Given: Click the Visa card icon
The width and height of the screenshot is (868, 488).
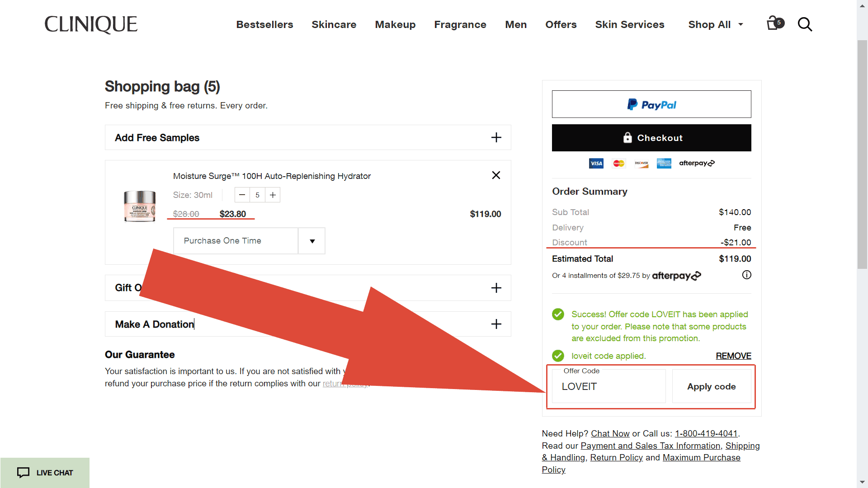Looking at the screenshot, I should pyautogui.click(x=596, y=163).
